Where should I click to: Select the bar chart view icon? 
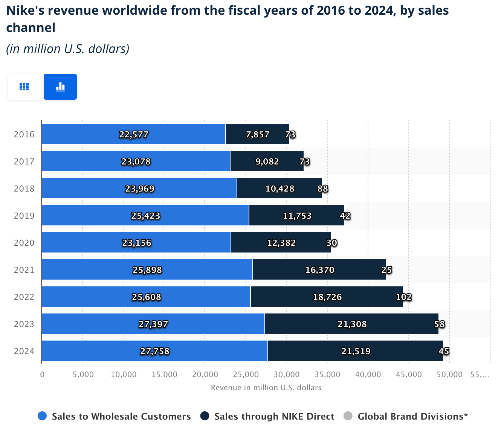click(60, 87)
